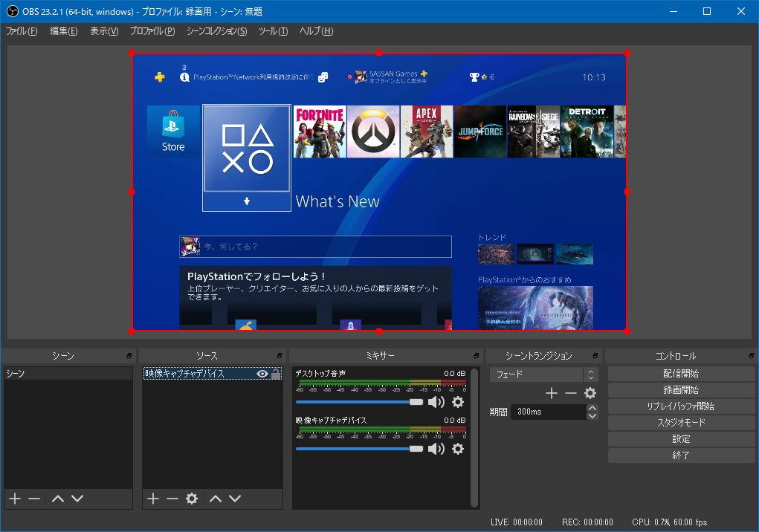Undock the ミキサー panel

[x=477, y=356]
